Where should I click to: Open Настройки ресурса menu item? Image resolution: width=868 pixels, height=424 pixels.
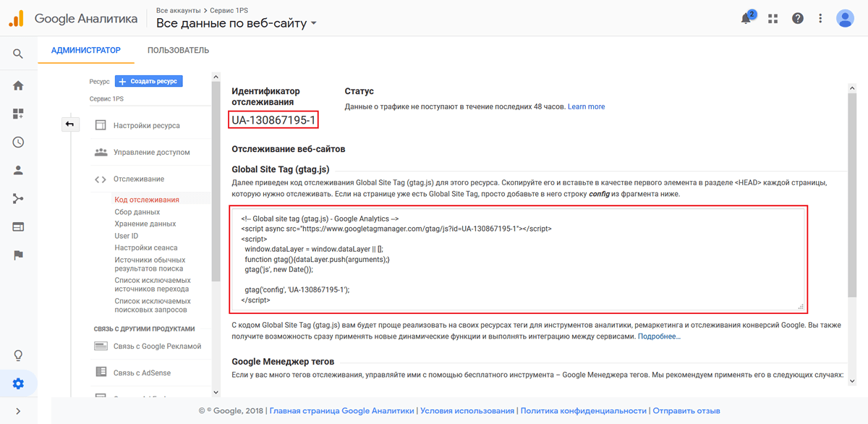(146, 125)
